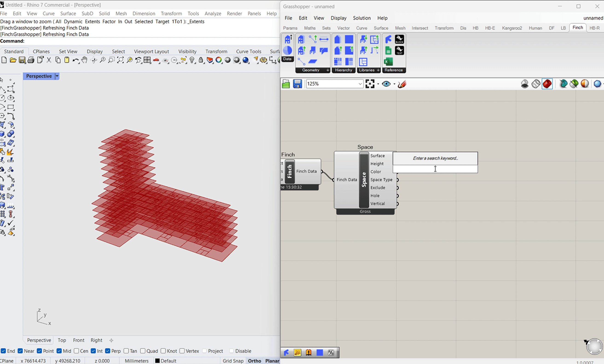
Task: Toggle Ortho mode in status bar
Action: click(254, 361)
